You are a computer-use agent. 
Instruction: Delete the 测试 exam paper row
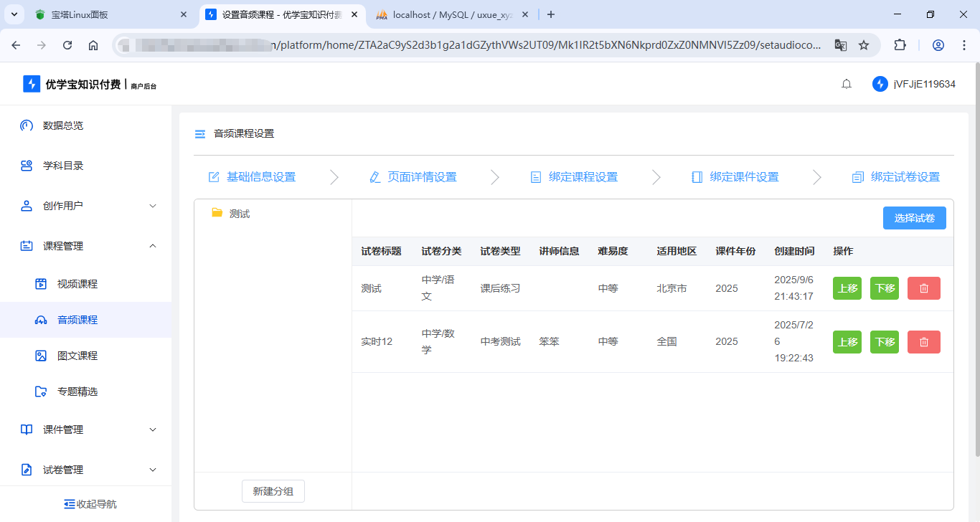pyautogui.click(x=923, y=288)
